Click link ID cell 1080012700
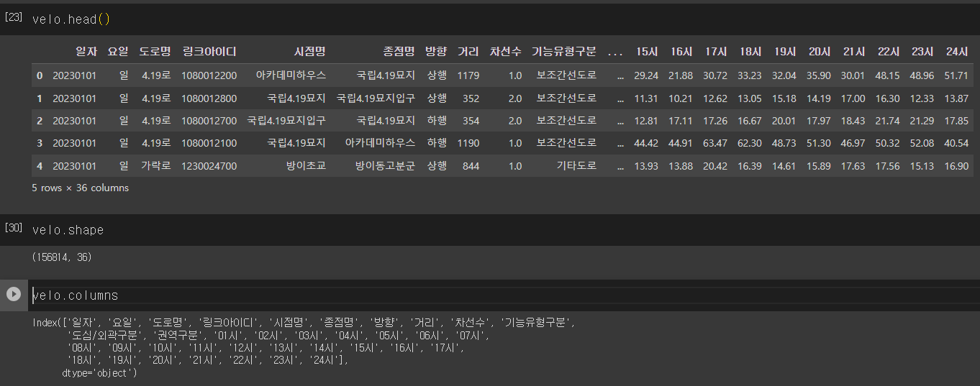This screenshot has height=386, width=980. click(209, 121)
